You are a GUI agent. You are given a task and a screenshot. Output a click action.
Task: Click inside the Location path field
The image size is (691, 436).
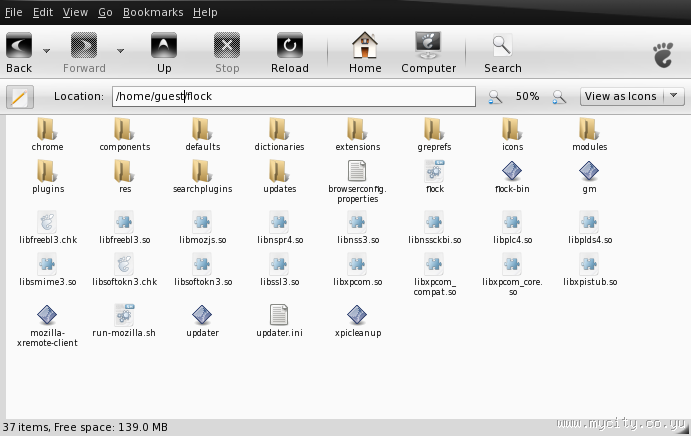point(293,96)
